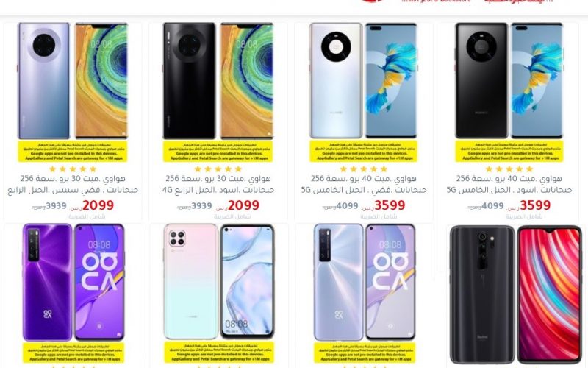Click black Mate 30 Pro 4G title link
Viewport: 588px width, 368px height.
(x=218, y=184)
